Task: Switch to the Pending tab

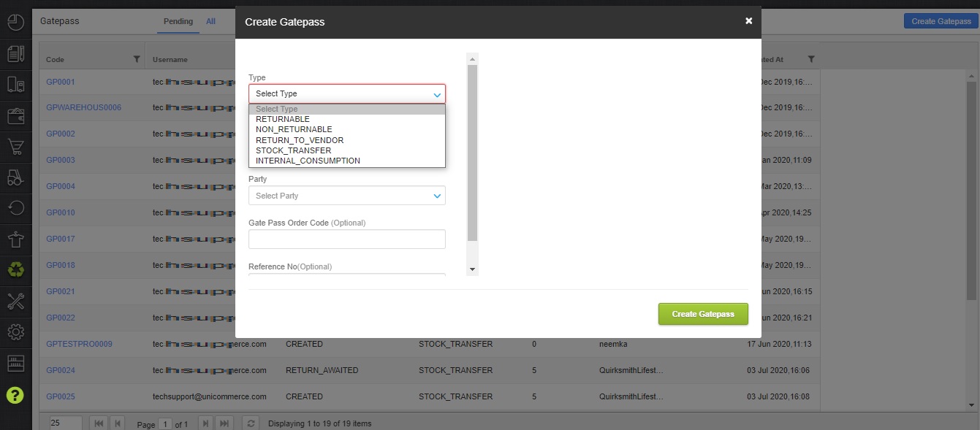Action: point(178,22)
